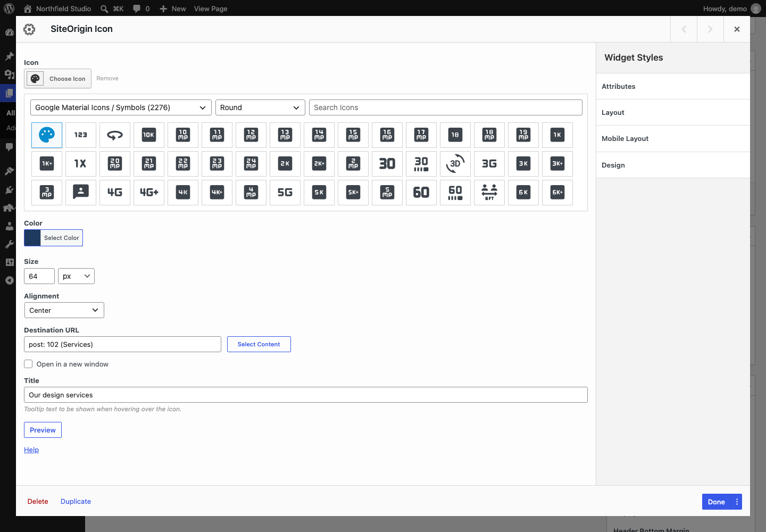766x532 pixels.
Task: Select the 60fps icon
Action: pos(421,193)
